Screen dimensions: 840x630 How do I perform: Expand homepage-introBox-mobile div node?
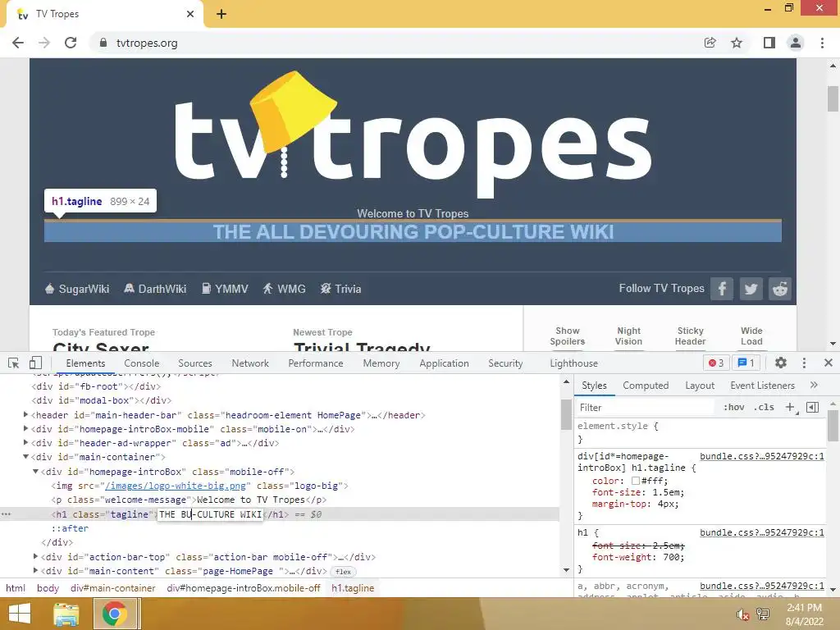tap(25, 428)
